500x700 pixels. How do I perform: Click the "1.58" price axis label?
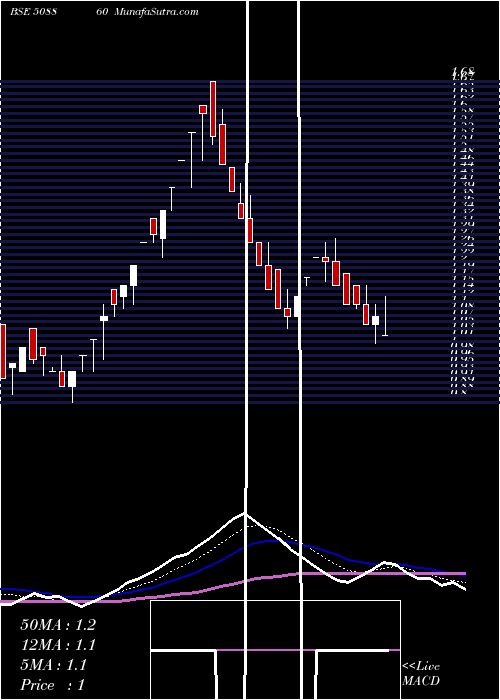click(463, 110)
